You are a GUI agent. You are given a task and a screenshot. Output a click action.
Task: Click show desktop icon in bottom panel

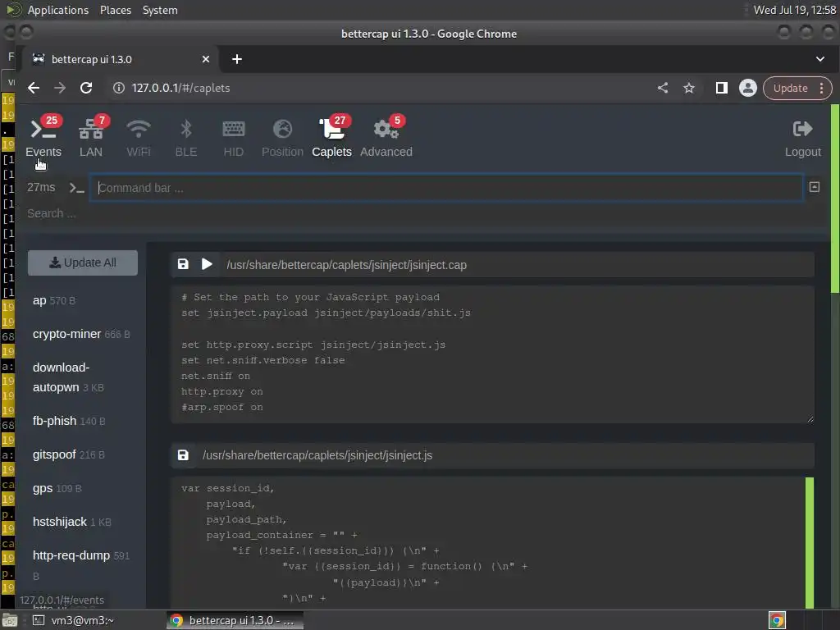click(10, 620)
